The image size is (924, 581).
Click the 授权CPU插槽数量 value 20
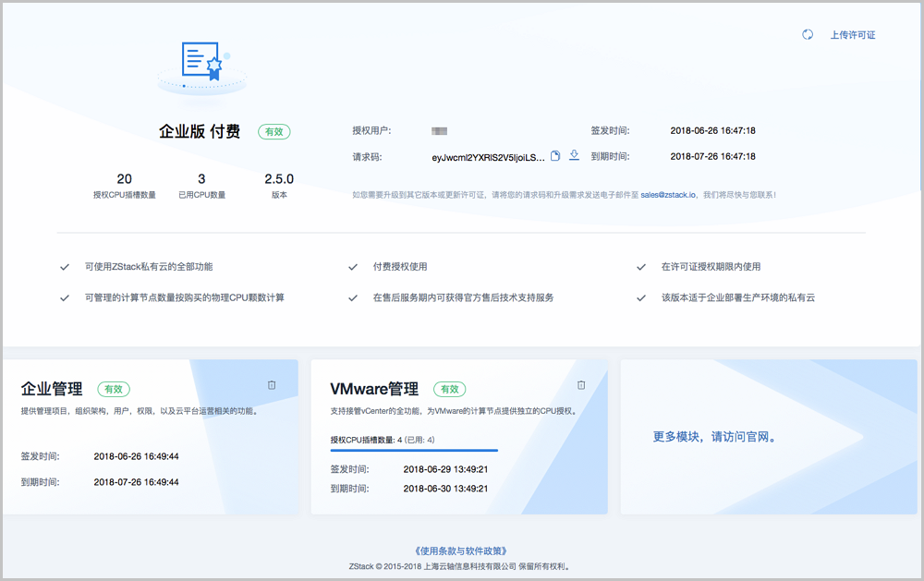pos(125,179)
